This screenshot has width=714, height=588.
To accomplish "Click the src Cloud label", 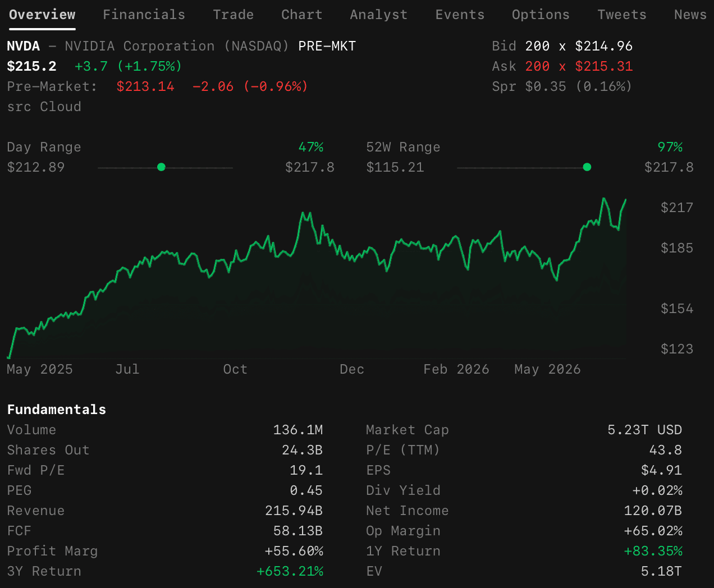I will click(x=44, y=107).
